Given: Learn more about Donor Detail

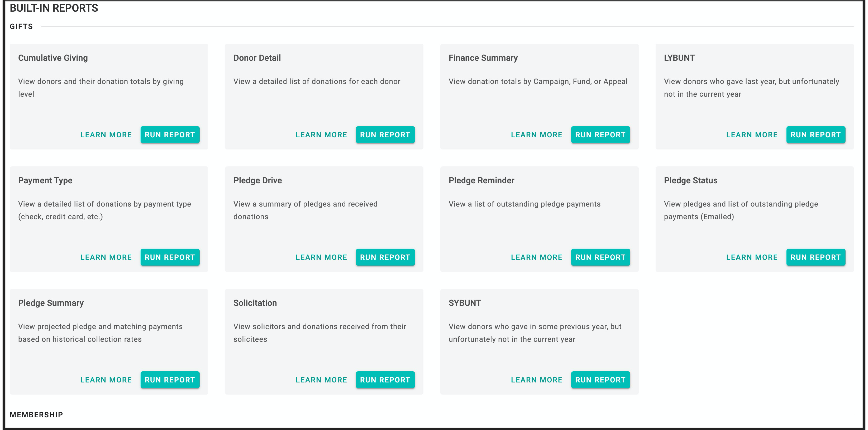Looking at the screenshot, I should coord(321,134).
